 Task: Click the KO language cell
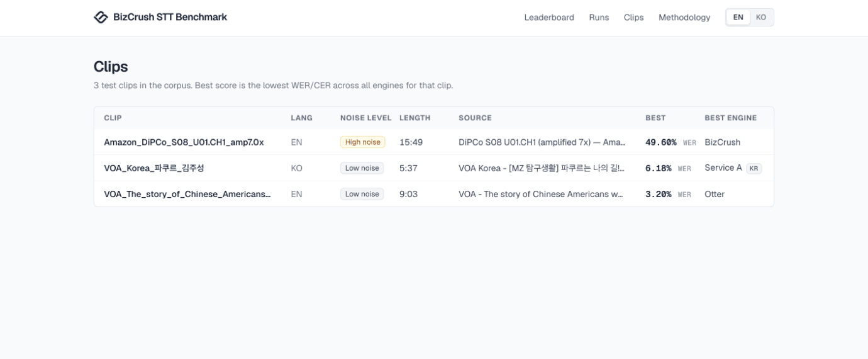[297, 168]
